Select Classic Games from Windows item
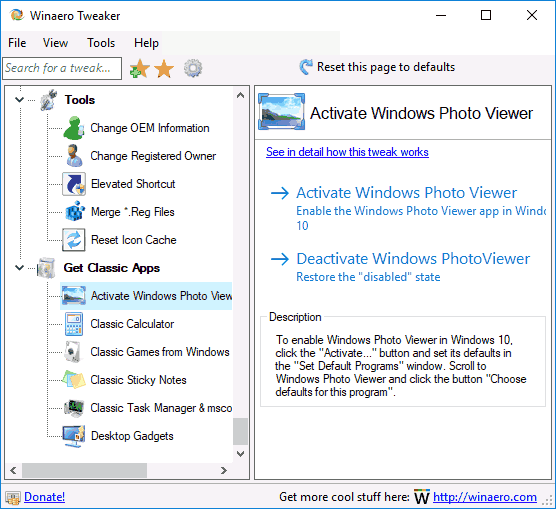 160,352
